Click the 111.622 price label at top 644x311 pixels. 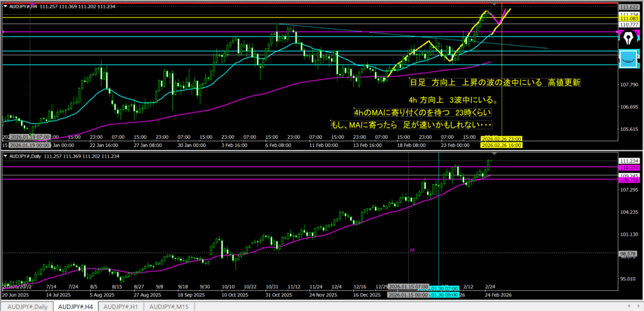(630, 6)
